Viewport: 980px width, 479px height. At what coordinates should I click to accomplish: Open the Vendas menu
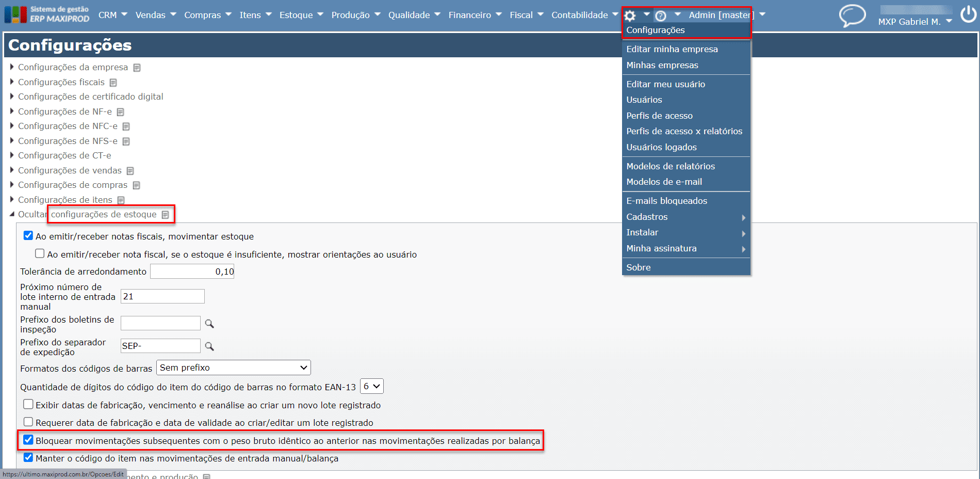(x=156, y=15)
